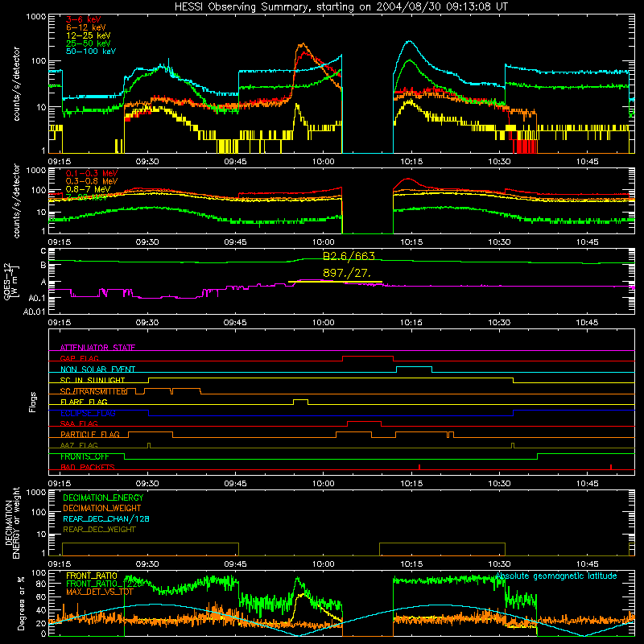Click the raised FLARE_FLAG pulse near 09:56
644x644 pixels.
(300, 399)
